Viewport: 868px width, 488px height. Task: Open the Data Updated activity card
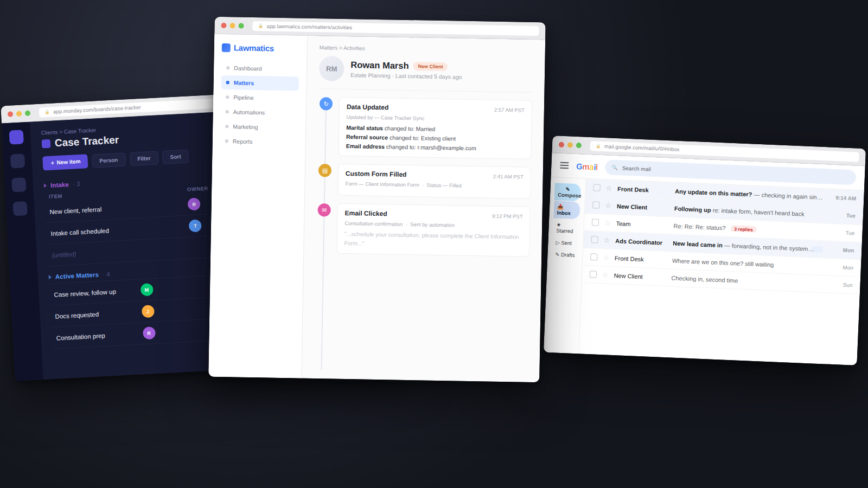435,128
